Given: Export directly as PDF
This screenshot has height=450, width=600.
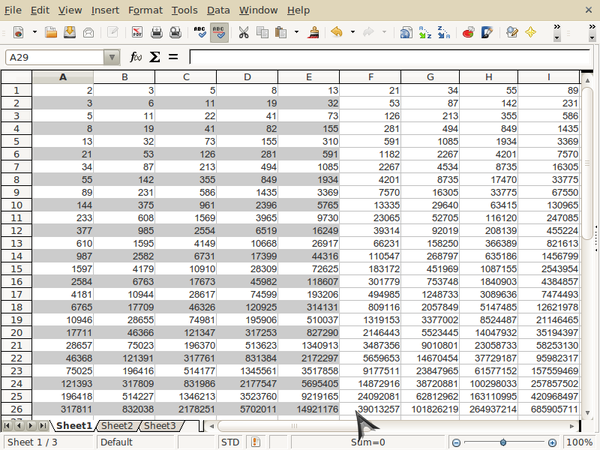Looking at the screenshot, I should click(137, 33).
